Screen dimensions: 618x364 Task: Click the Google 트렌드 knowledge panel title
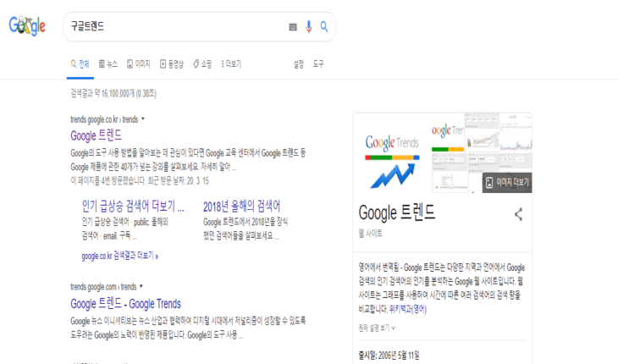pyautogui.click(x=396, y=212)
